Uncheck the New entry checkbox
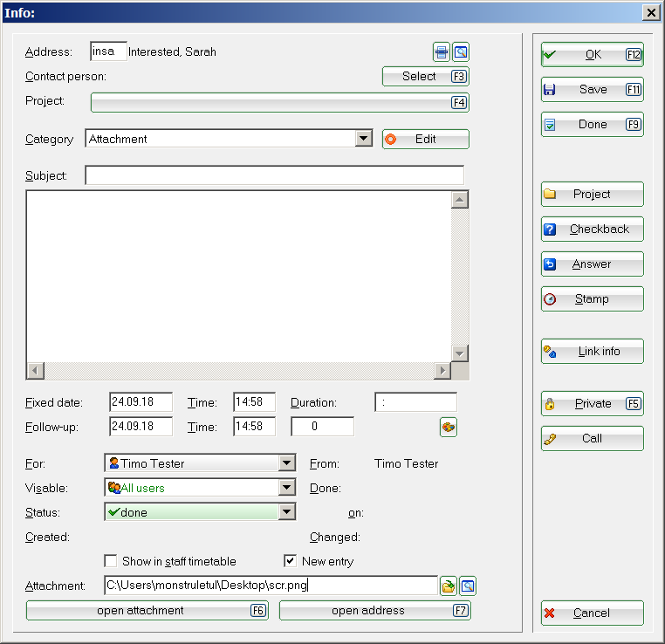 291,561
